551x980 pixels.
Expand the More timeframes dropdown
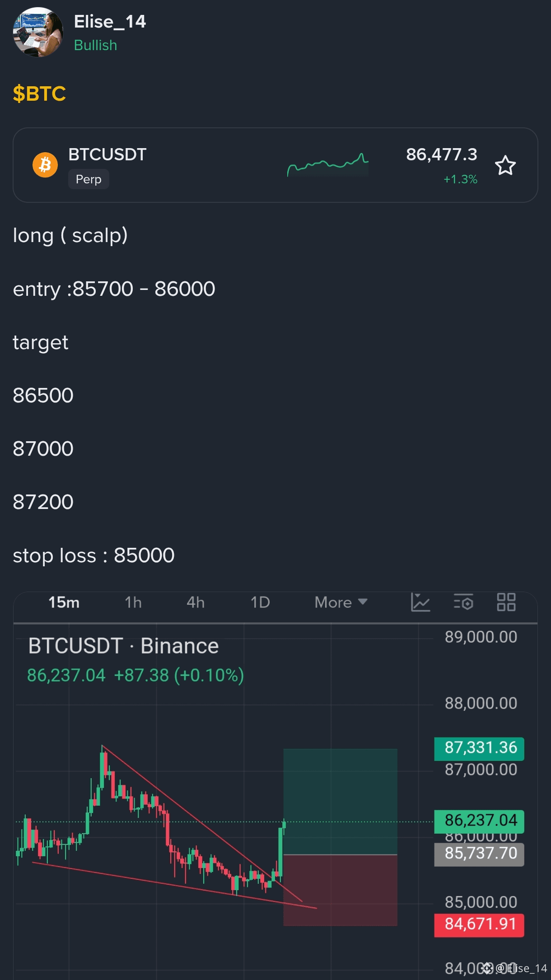pyautogui.click(x=341, y=602)
